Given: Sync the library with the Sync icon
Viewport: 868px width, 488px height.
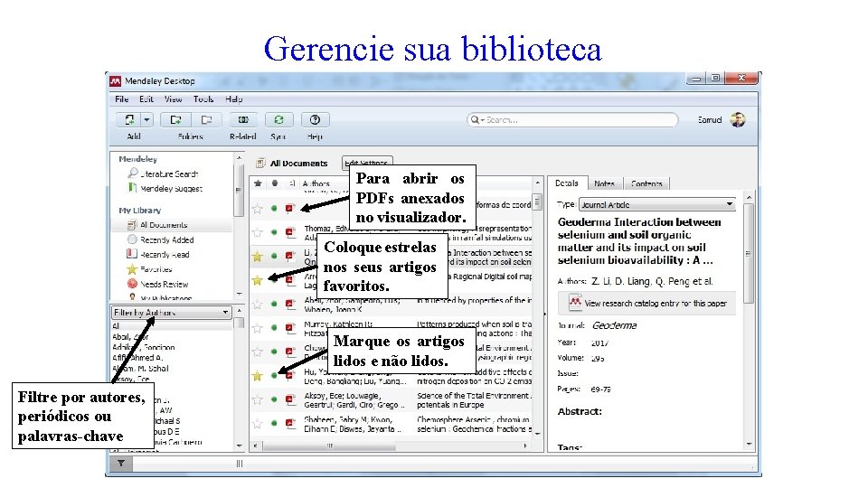Looking at the screenshot, I should [278, 119].
